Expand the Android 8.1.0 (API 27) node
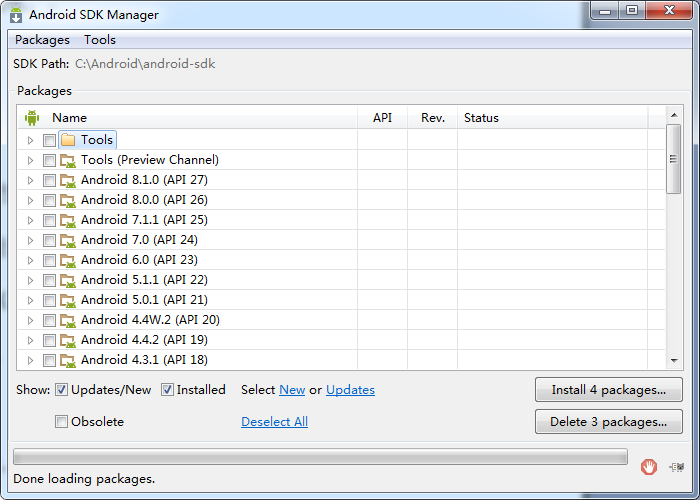 [x=30, y=180]
